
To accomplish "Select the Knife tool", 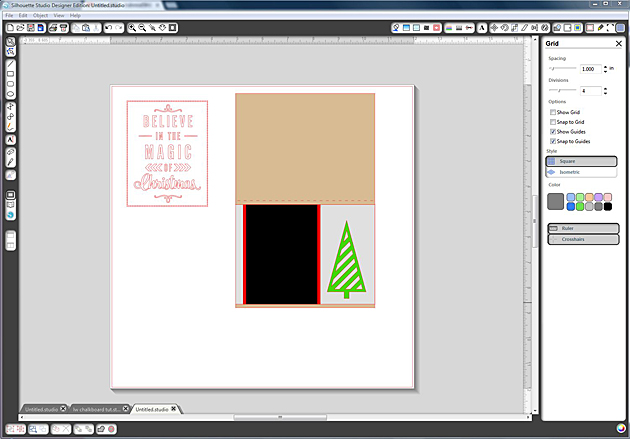I will [x=10, y=162].
